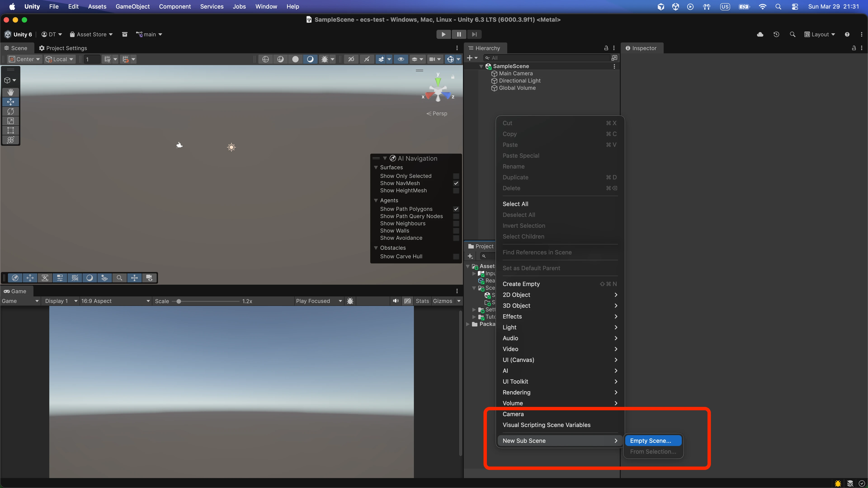Enable Show Only Selected checkbox
Viewport: 868px width, 488px height.
(456, 176)
